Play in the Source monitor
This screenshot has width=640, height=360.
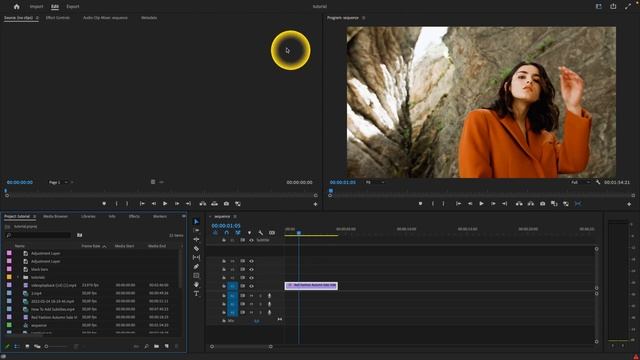tap(165, 203)
